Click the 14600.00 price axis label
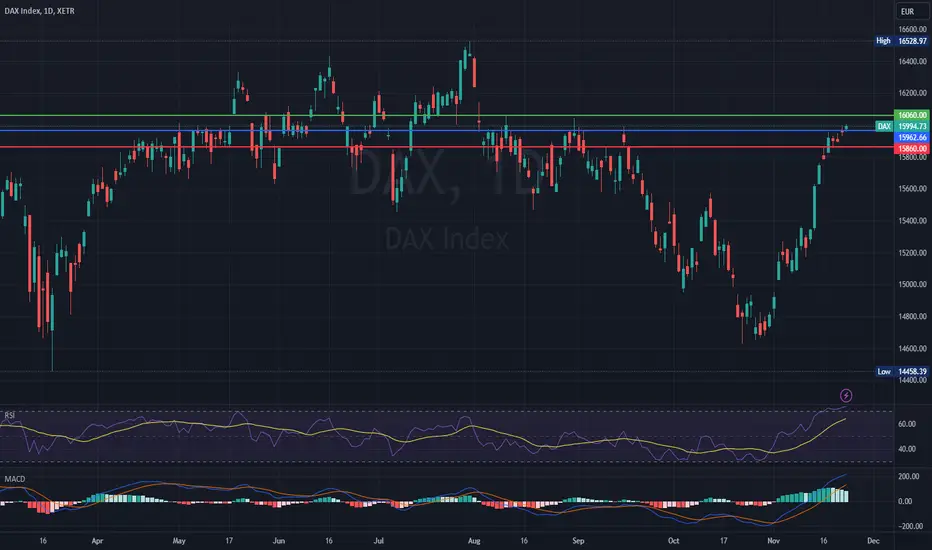Viewport: 932px width, 550px height. coord(912,349)
